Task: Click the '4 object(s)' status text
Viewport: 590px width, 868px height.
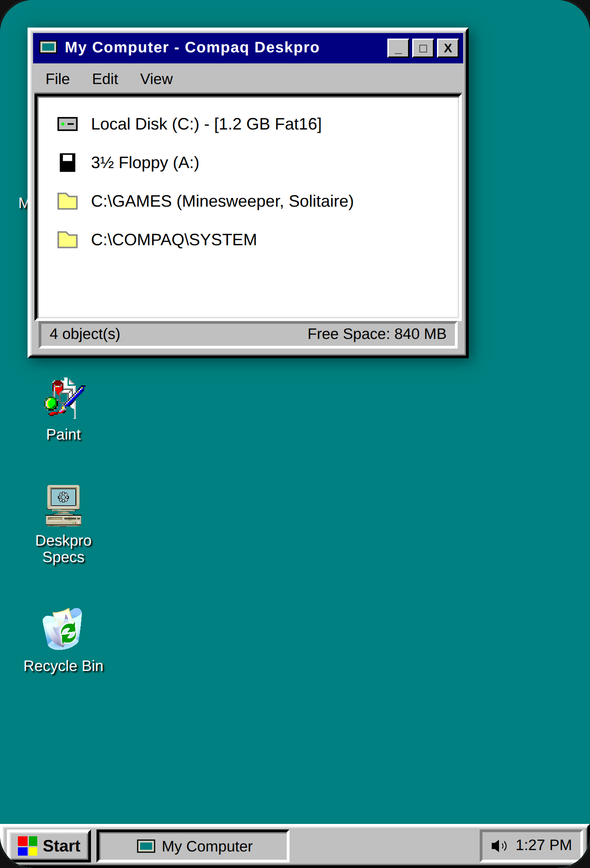Action: pos(85,334)
